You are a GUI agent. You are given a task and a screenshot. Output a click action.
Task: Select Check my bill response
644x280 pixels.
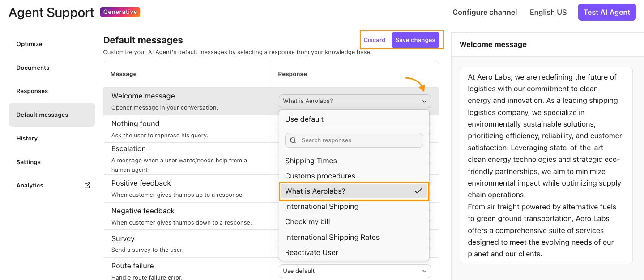tap(354, 221)
